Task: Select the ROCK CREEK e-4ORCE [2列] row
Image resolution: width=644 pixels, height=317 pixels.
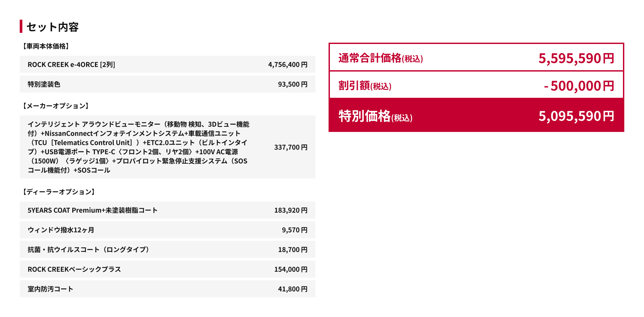Action: point(168,64)
